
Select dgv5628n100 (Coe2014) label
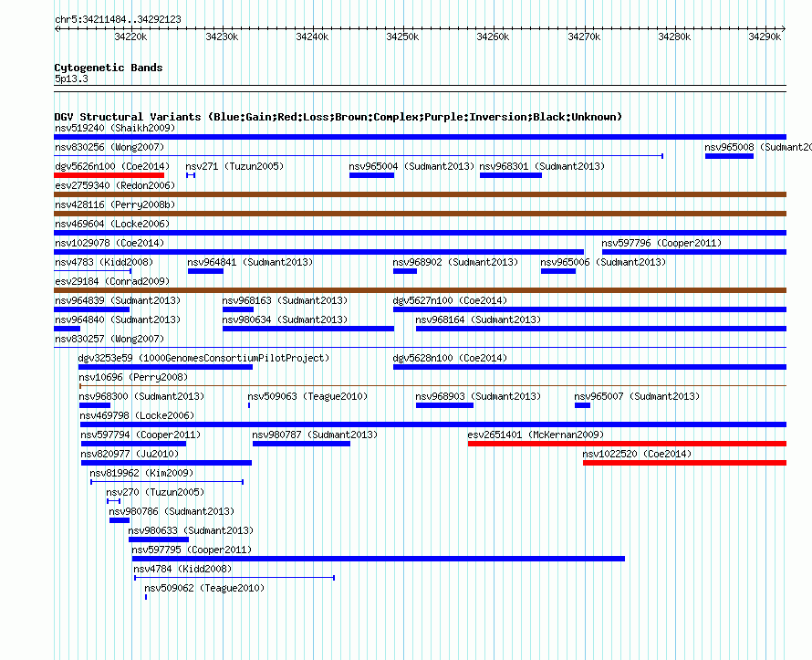pos(450,358)
